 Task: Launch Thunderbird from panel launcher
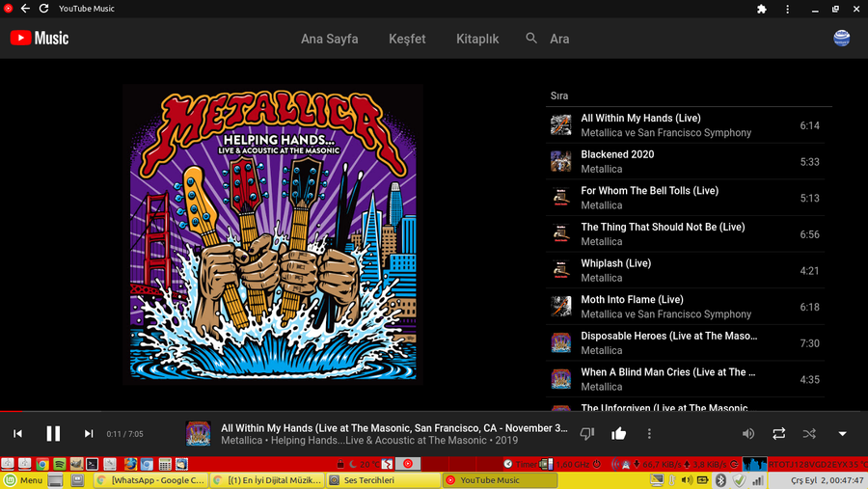click(x=181, y=464)
